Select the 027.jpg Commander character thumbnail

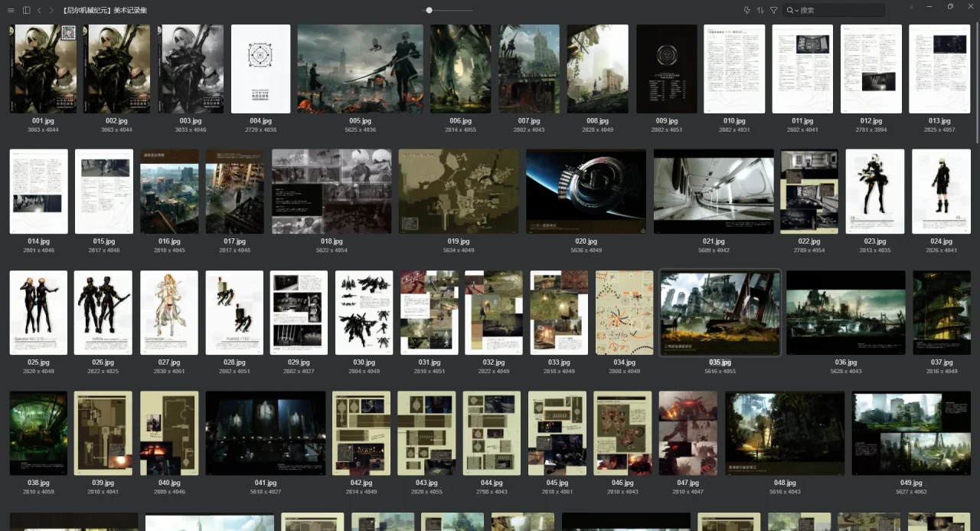point(169,313)
